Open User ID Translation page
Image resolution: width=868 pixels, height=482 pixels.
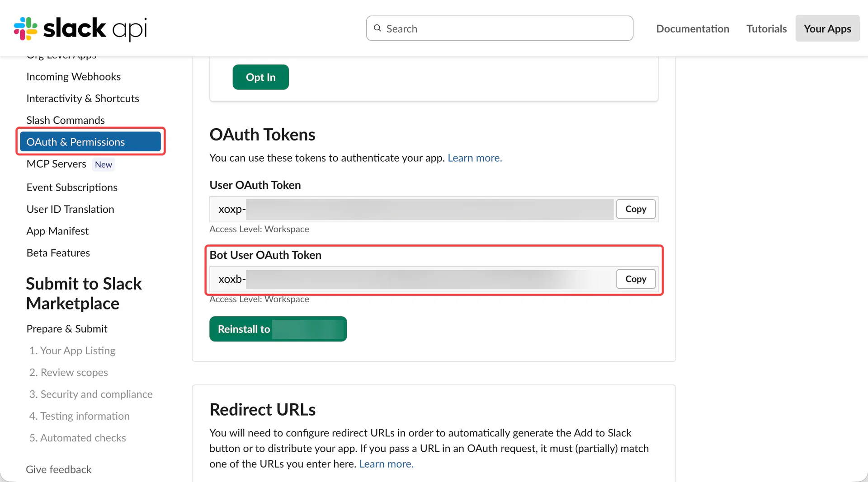coord(70,209)
